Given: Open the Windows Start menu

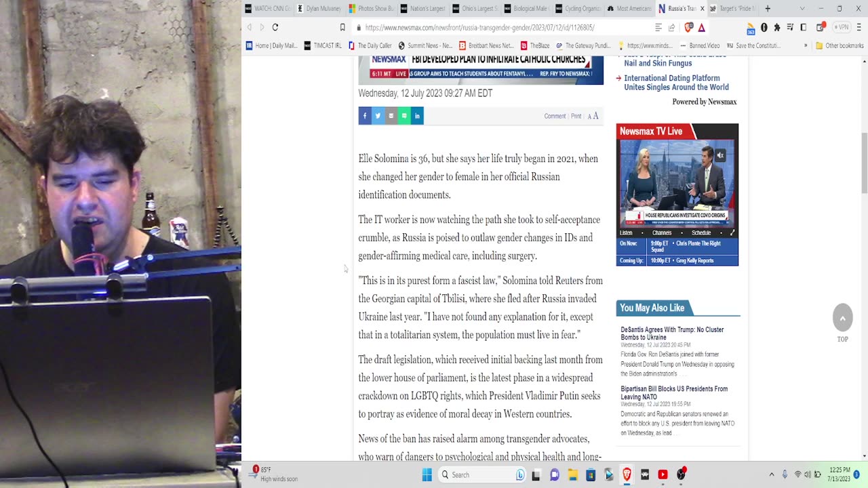Looking at the screenshot, I should pyautogui.click(x=427, y=474).
